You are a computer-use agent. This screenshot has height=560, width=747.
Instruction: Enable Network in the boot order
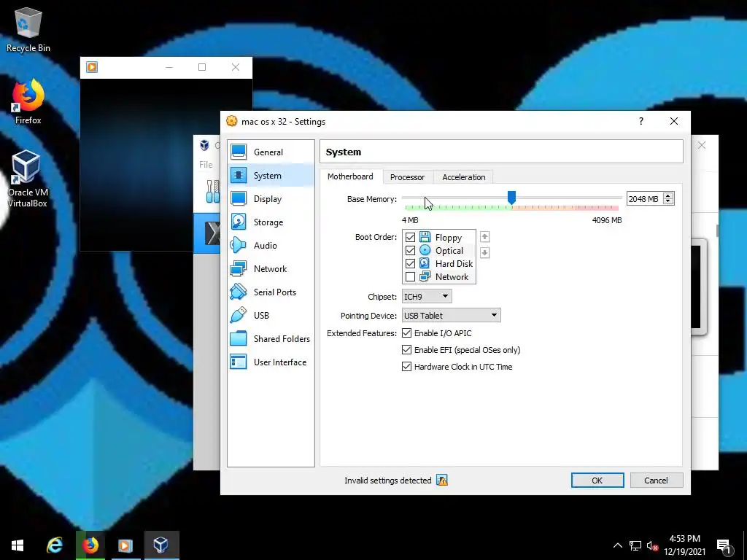point(410,276)
